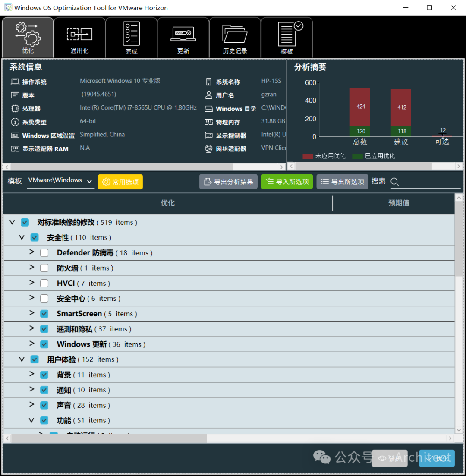
Task: Click the 常用选项 button
Action: (x=120, y=182)
